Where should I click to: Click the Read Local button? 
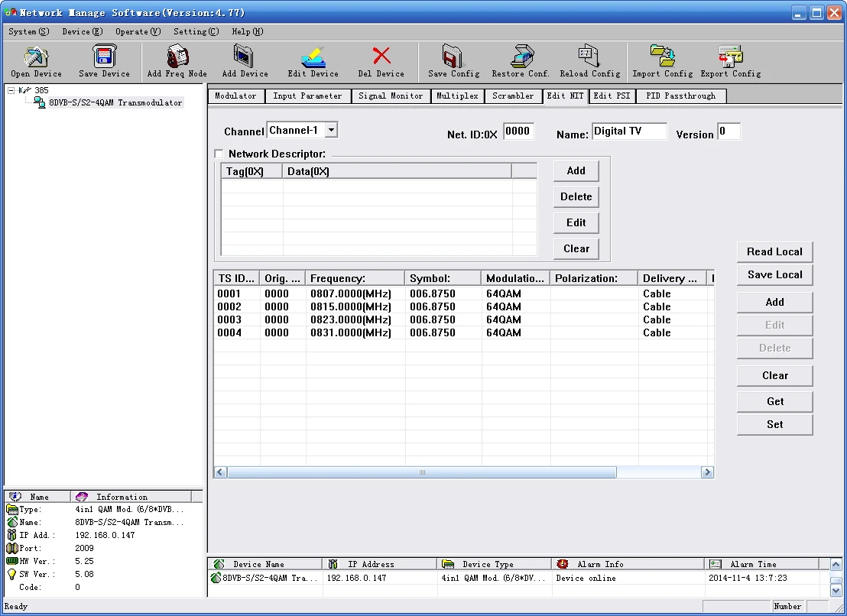pos(774,251)
